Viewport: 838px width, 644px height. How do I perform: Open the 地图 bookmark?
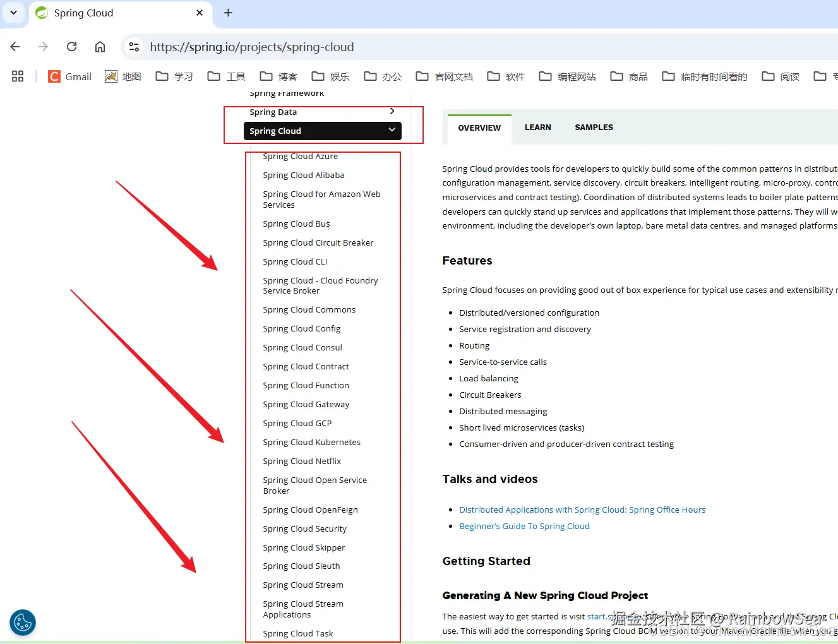(x=123, y=76)
